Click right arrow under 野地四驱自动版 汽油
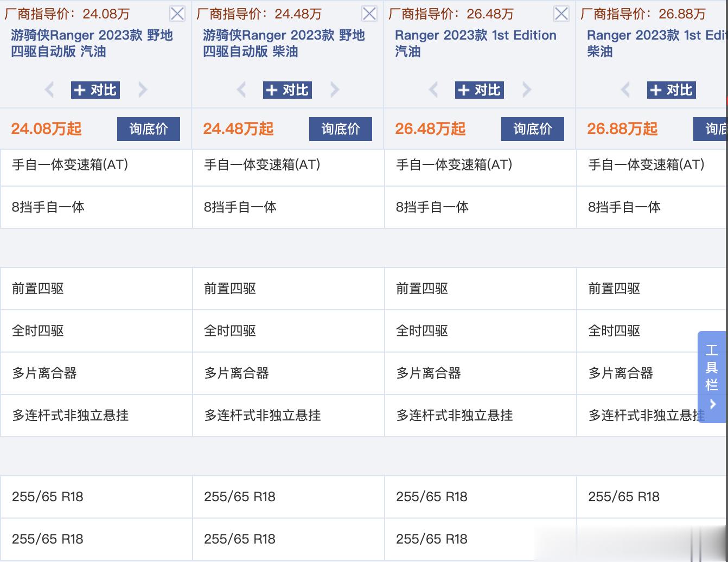This screenshot has width=728, height=562. (143, 90)
